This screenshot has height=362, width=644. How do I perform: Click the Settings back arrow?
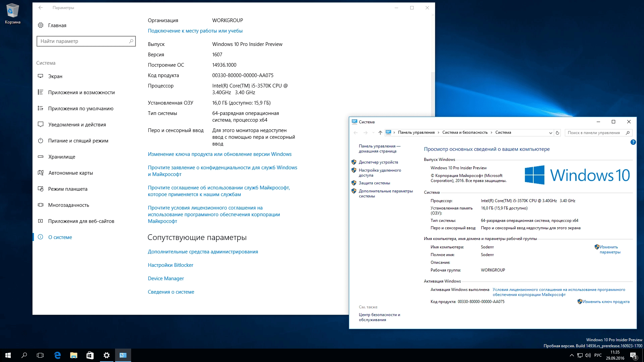point(41,8)
